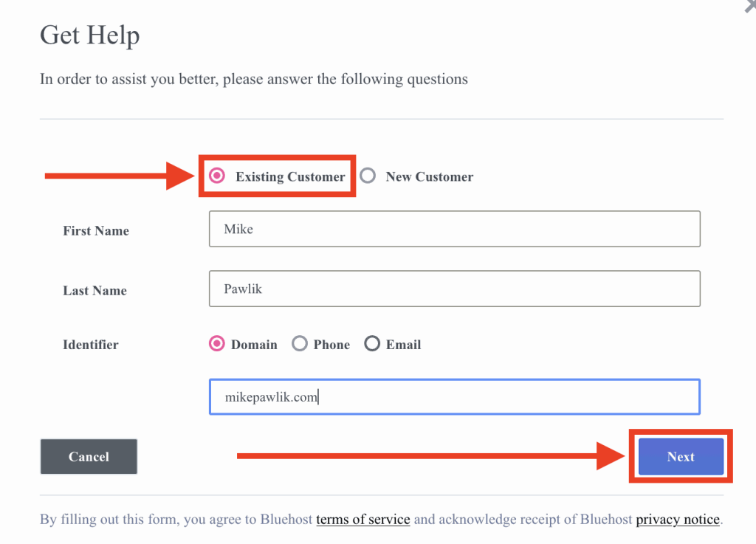
Task: Click the Get Help heading
Action: coord(89,35)
